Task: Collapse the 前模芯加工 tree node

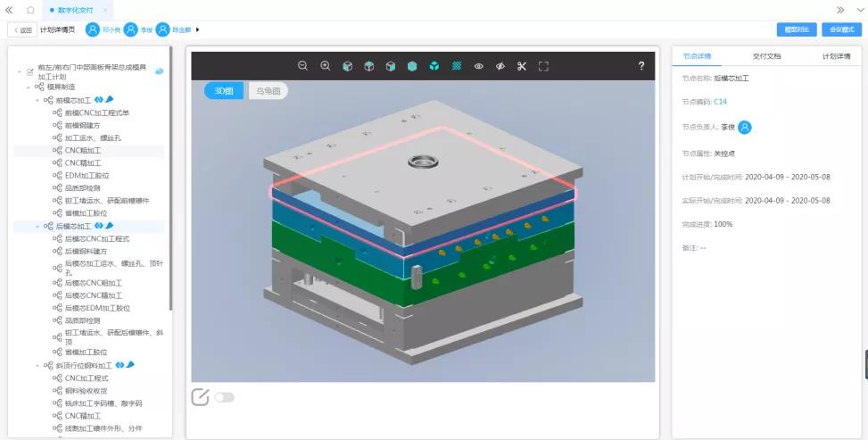Action: coord(37,101)
